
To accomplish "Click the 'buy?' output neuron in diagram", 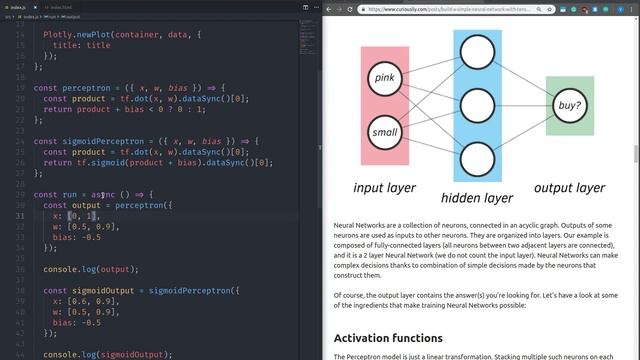I will 570,106.
